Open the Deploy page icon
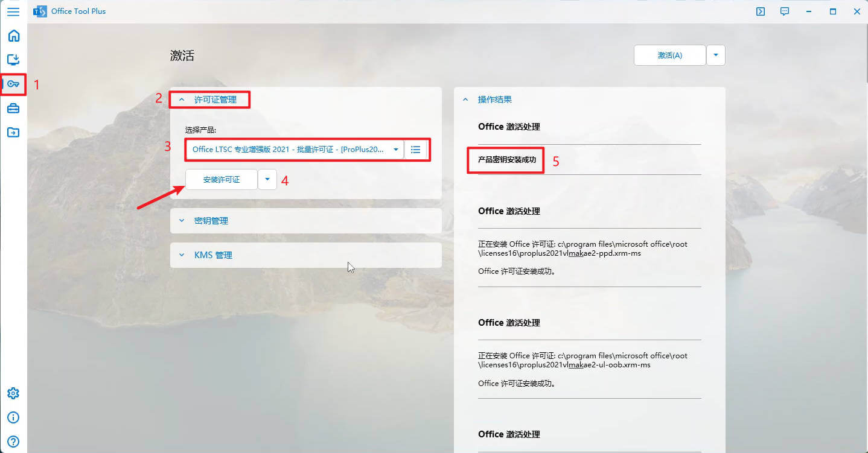 tap(13, 59)
